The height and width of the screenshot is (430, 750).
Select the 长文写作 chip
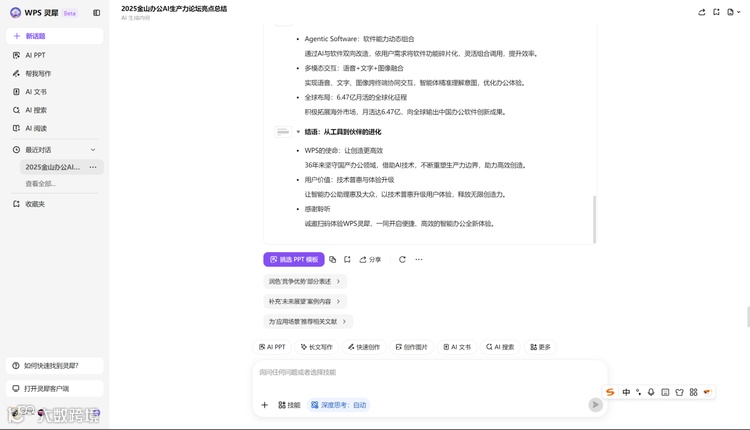coord(316,347)
